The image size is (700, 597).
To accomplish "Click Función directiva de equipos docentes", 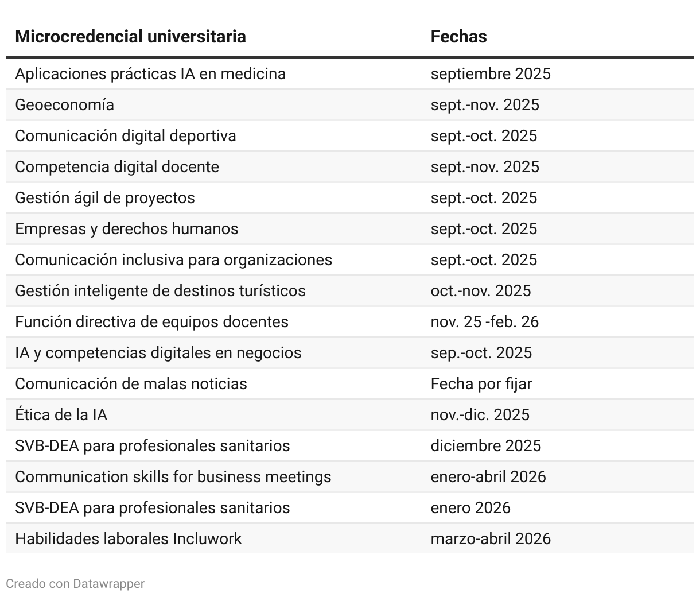I will pos(152,322).
